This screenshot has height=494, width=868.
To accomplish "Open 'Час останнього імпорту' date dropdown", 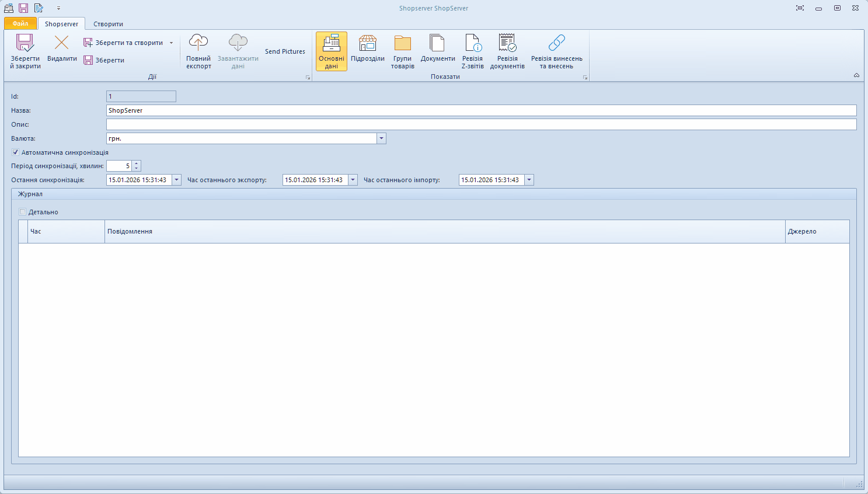I will [529, 180].
